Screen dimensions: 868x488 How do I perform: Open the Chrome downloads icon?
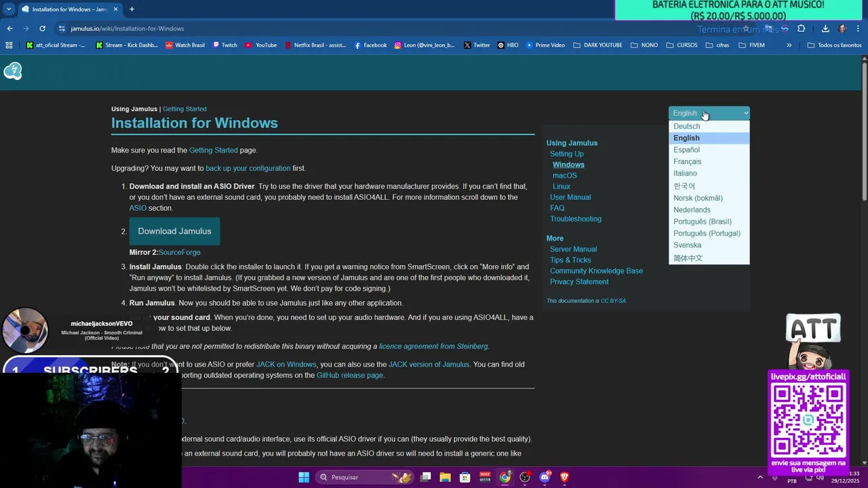825,28
